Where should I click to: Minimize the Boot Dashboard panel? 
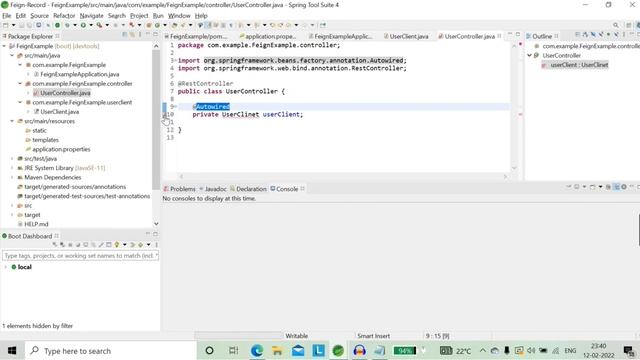[x=148, y=234]
